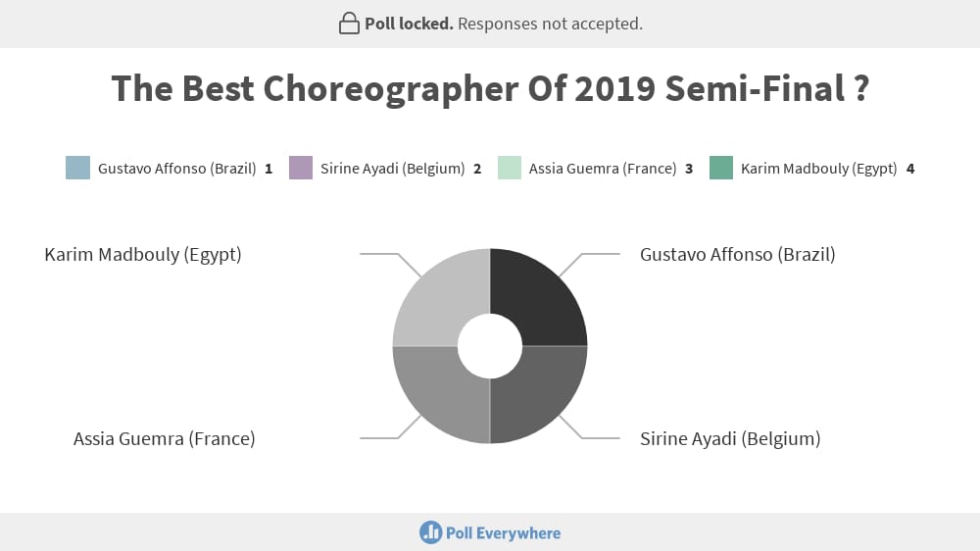
Task: Select the darkest pie slice for Gustavo Affonso
Action: click(x=543, y=293)
